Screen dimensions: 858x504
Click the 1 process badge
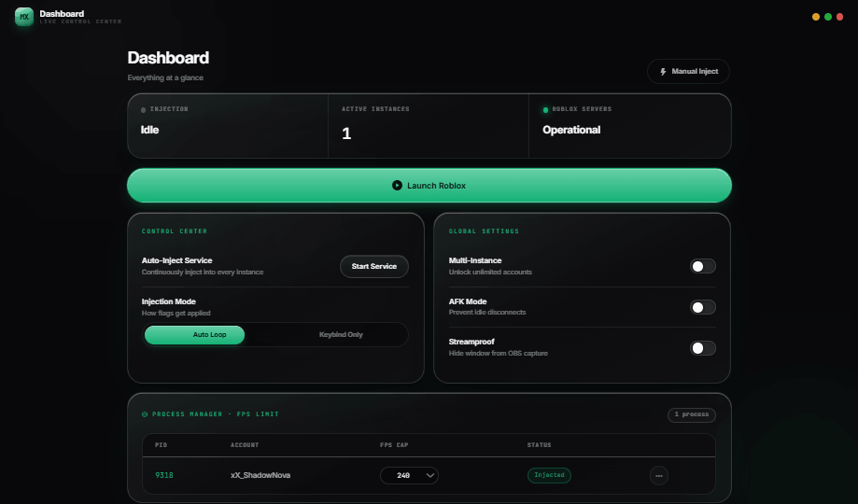(x=692, y=414)
